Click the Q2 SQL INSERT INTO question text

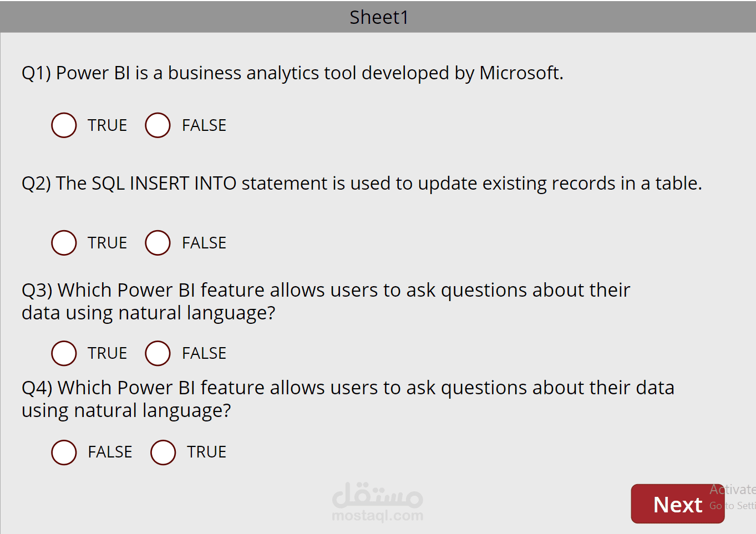click(362, 184)
